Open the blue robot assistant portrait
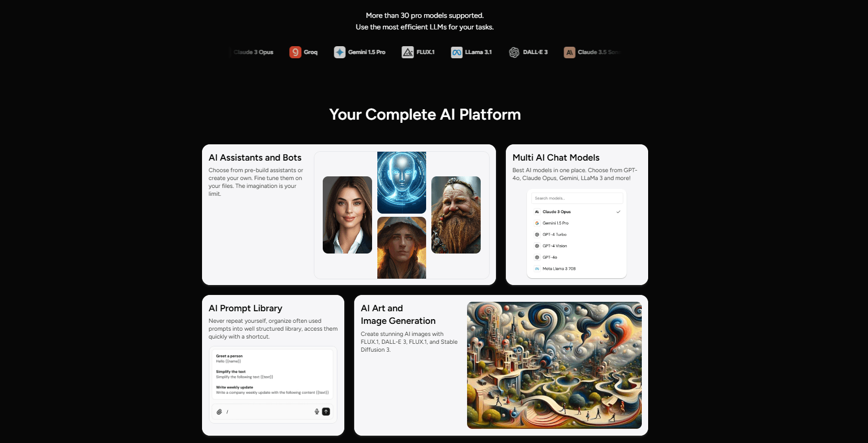Screen dimensions: 868x443 point(401,183)
